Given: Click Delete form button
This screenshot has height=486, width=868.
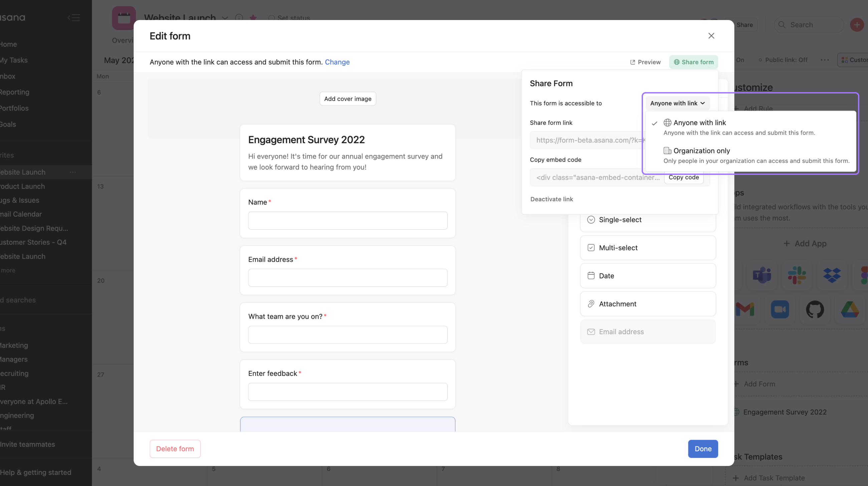Looking at the screenshot, I should [175, 449].
